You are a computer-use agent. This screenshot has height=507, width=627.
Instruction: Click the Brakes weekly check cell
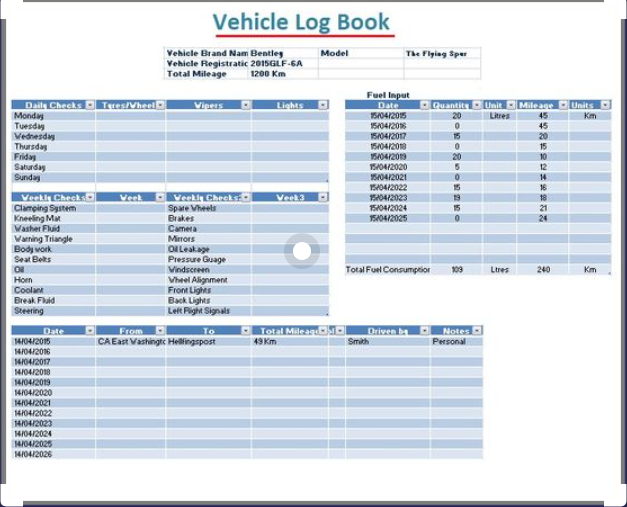[x=208, y=218]
